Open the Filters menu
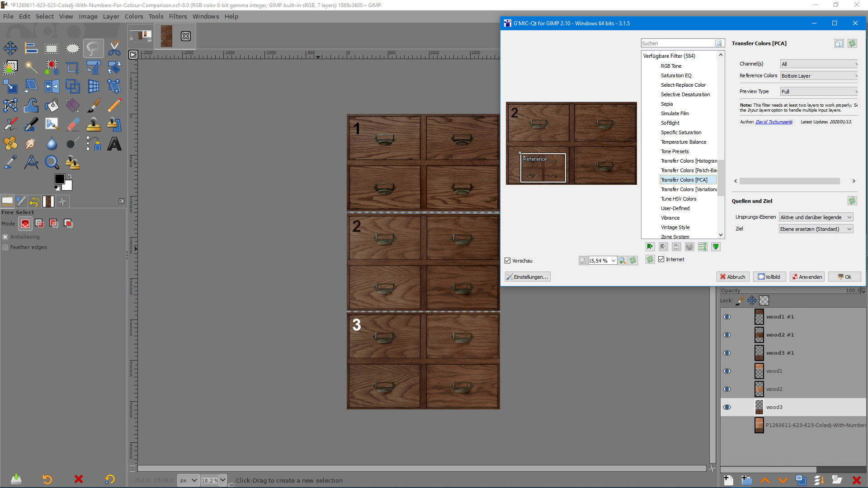This screenshot has height=488, width=868. [x=178, y=16]
